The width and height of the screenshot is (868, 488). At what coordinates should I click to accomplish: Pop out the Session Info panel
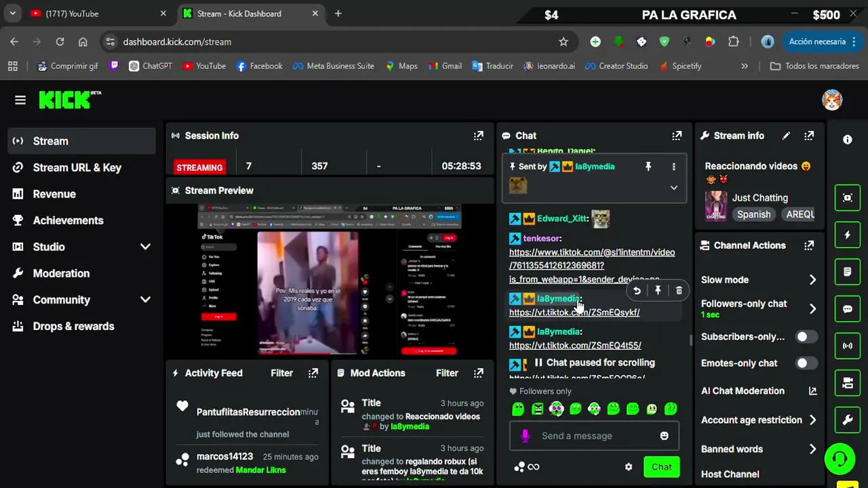pyautogui.click(x=479, y=136)
